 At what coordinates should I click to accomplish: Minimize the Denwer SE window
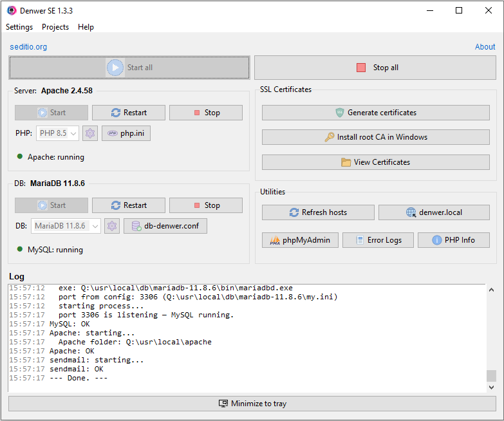(430, 10)
